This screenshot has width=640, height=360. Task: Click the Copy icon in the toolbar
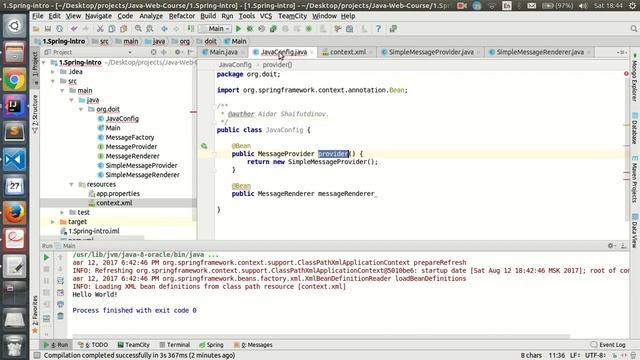[111, 29]
